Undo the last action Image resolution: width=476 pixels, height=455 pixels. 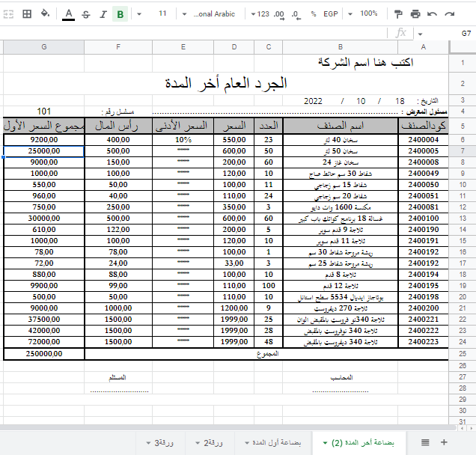433,13
